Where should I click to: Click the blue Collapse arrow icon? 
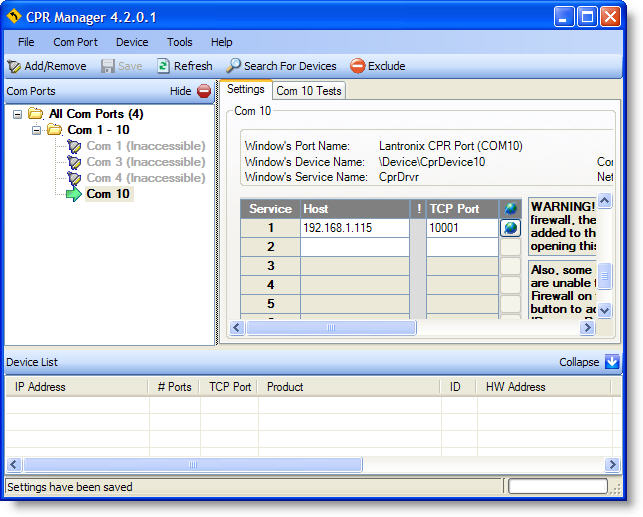[x=612, y=362]
